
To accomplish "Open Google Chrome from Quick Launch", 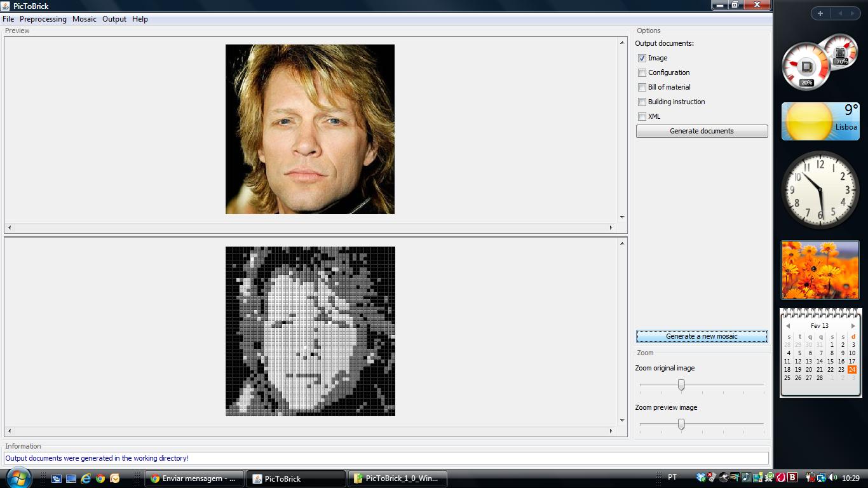I will point(100,478).
